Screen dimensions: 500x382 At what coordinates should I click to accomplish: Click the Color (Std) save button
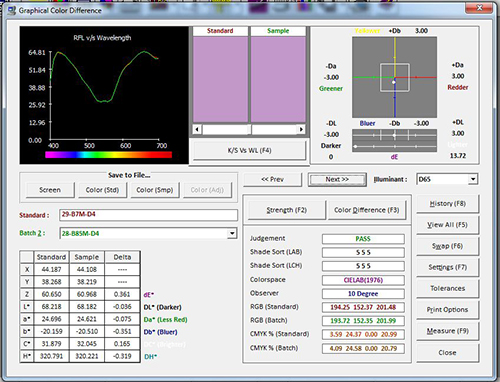102,190
